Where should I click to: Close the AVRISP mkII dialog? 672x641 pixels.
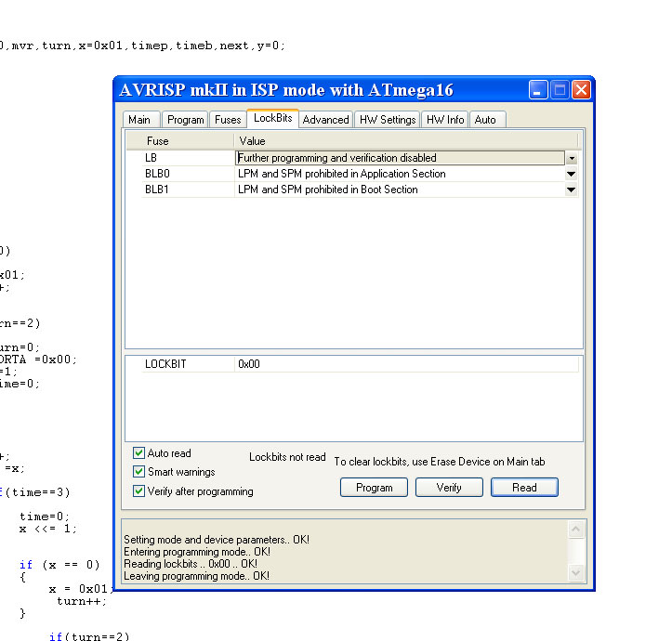[x=581, y=90]
